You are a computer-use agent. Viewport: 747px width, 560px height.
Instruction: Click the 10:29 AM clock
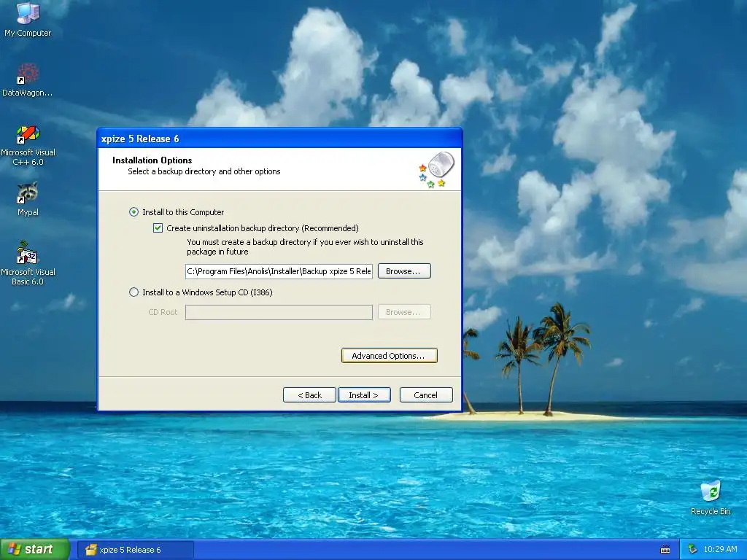(x=720, y=550)
